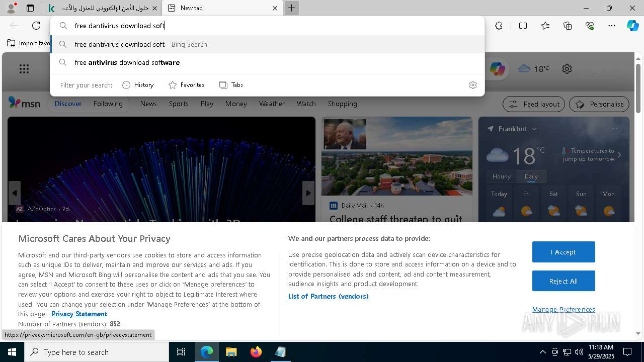Select the New tab tab
This screenshot has height=362, width=644.
pyautogui.click(x=223, y=8)
